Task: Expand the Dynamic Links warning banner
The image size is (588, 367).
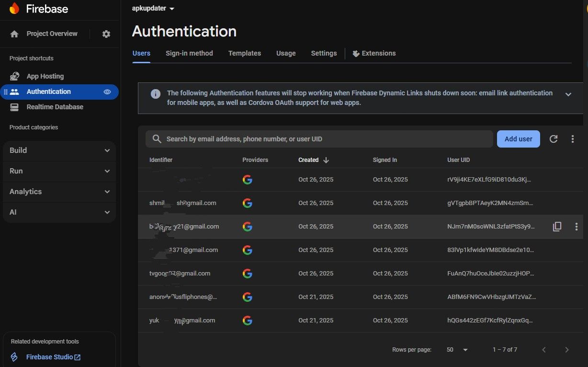Action: click(x=568, y=94)
